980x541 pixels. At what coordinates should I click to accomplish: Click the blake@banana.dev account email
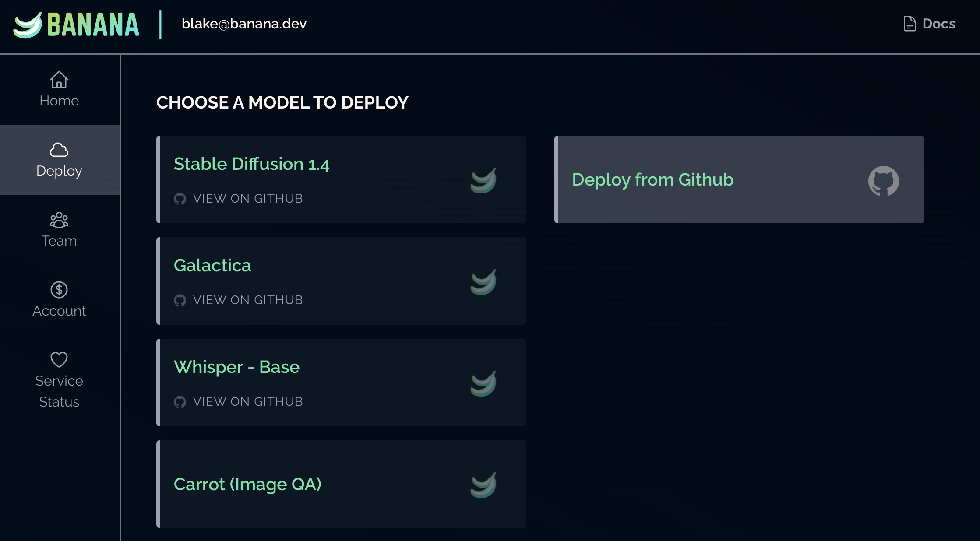tap(244, 24)
